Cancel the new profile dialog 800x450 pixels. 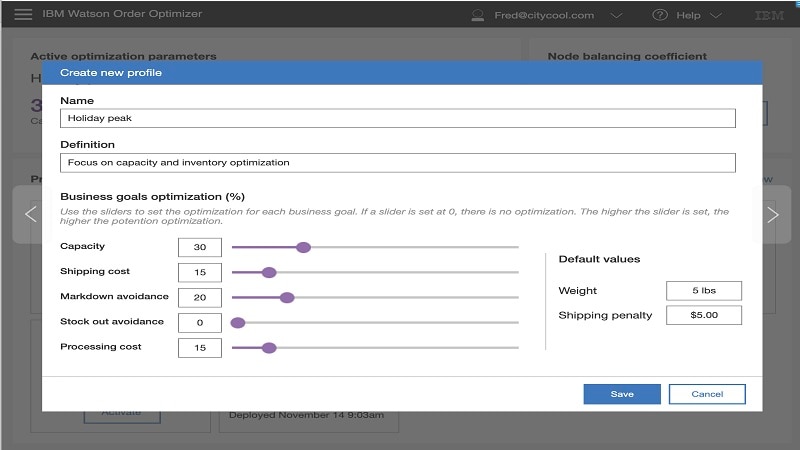(707, 394)
